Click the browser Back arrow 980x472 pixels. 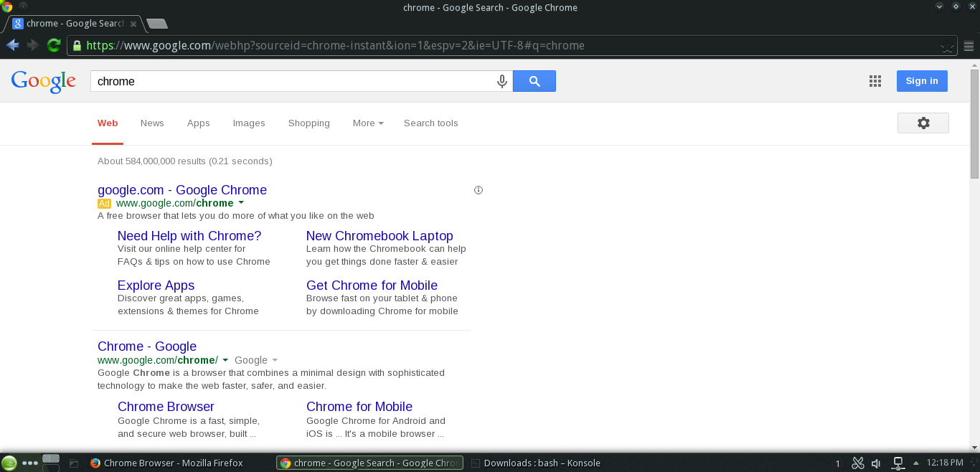point(12,45)
